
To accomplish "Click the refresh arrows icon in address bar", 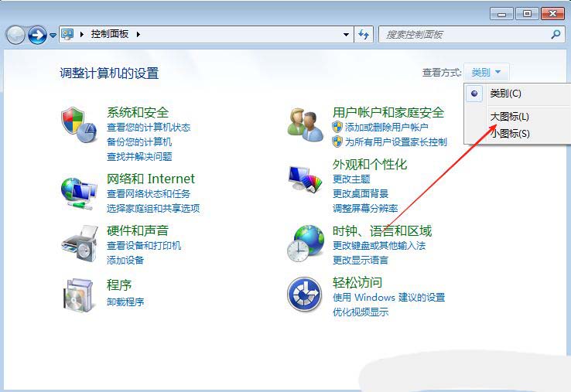I will 364,35.
